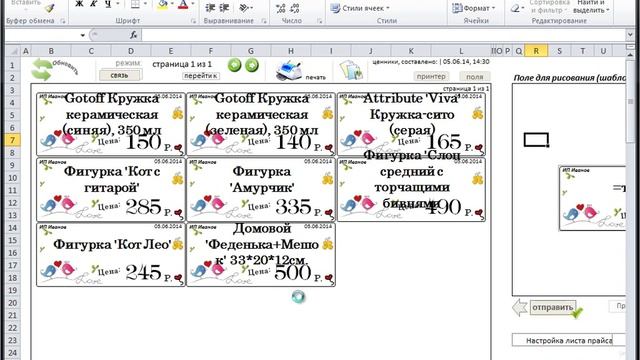
Task: Select the Фигурка 'Амурчик' price tag
Action: [261, 189]
